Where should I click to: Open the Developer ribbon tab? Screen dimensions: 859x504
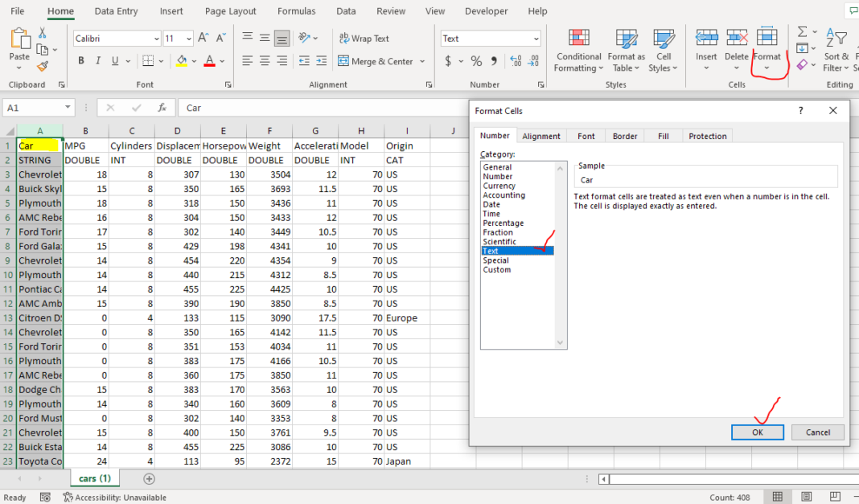coord(486,10)
